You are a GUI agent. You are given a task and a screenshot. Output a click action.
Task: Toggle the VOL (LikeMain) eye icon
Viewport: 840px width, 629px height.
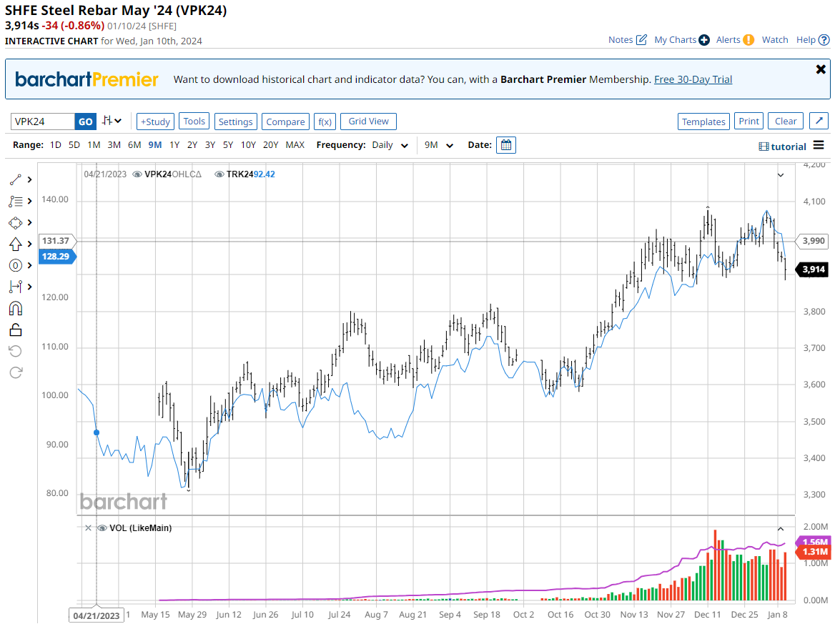(x=102, y=528)
